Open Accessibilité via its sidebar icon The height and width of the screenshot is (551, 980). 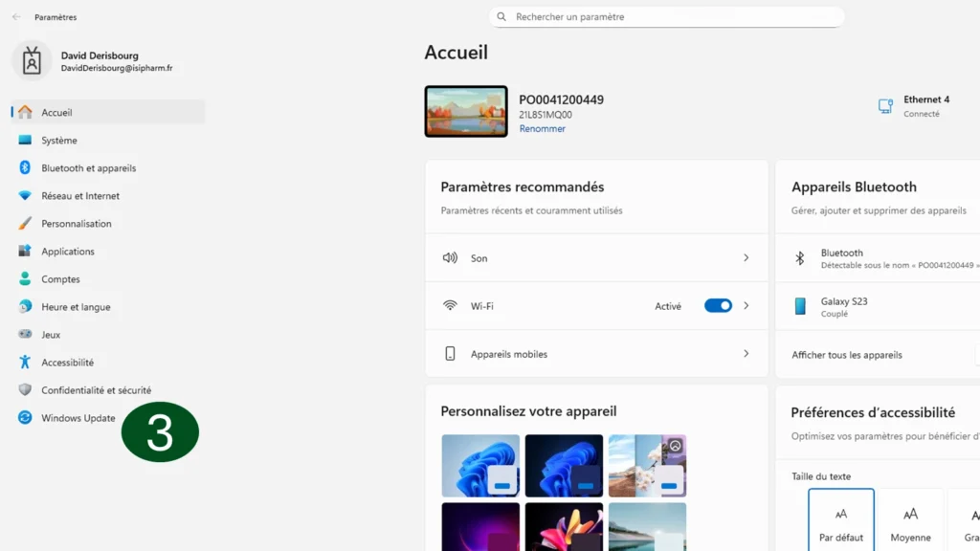25,363
